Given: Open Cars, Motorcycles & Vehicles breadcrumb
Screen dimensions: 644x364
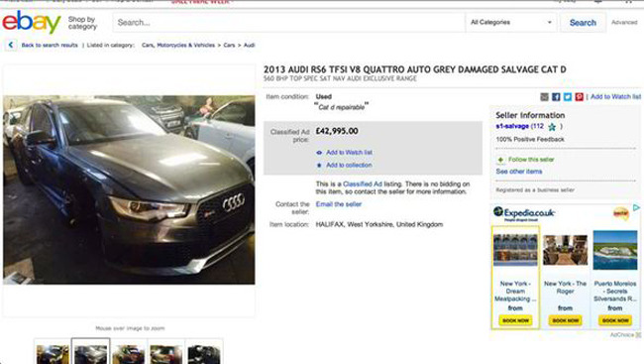Looking at the screenshot, I should (x=178, y=46).
